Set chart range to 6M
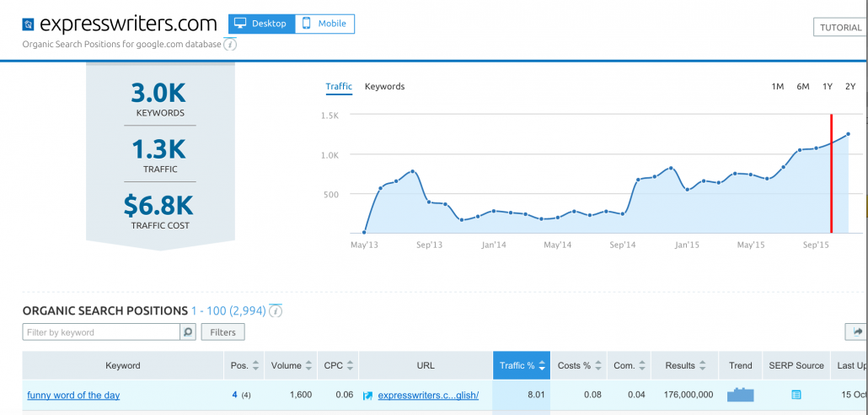This screenshot has width=868, height=415. [x=803, y=87]
